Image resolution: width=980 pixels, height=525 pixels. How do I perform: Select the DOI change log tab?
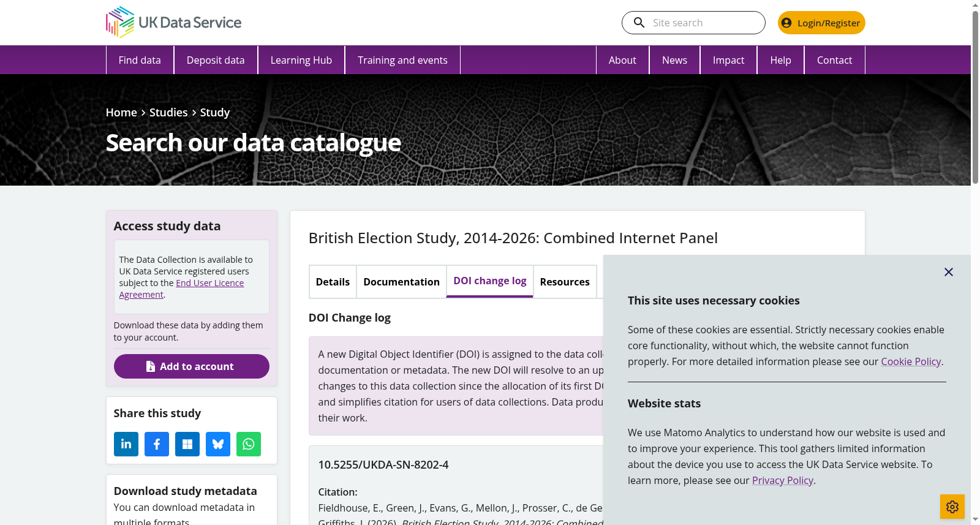point(490,281)
